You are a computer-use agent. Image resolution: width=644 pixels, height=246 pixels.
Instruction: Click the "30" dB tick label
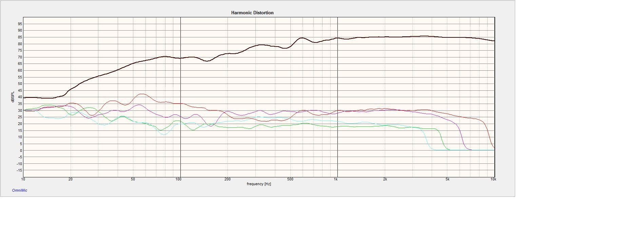(20, 110)
